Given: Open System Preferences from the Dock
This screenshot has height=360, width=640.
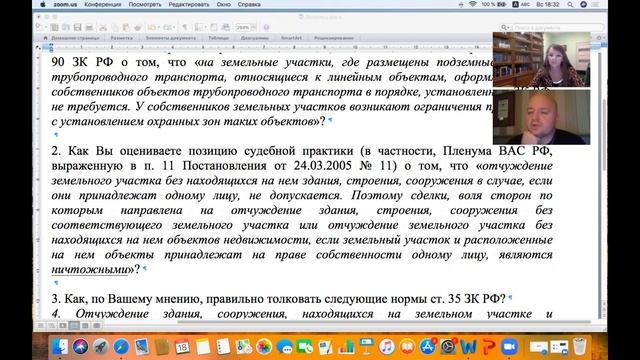Looking at the screenshot, I should pyautogui.click(x=448, y=347).
